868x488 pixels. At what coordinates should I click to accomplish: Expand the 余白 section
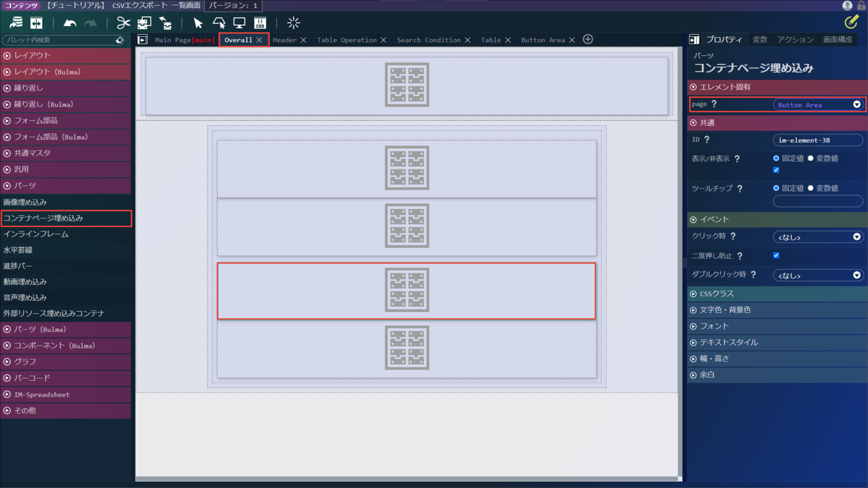click(777, 375)
